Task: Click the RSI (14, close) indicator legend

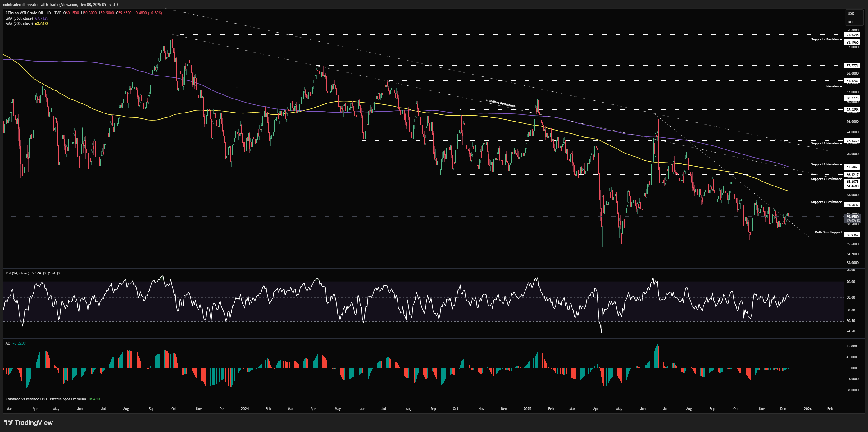Action: pyautogui.click(x=17, y=273)
